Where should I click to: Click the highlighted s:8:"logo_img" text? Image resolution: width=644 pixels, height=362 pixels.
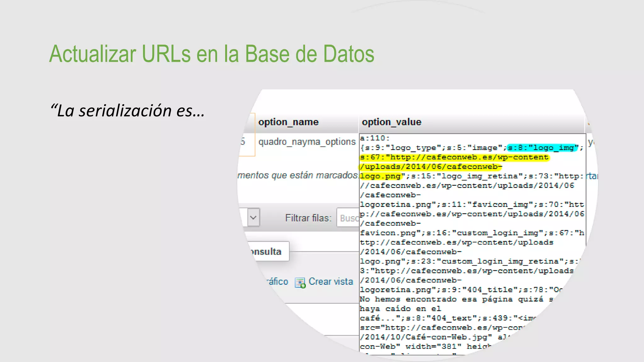543,147
